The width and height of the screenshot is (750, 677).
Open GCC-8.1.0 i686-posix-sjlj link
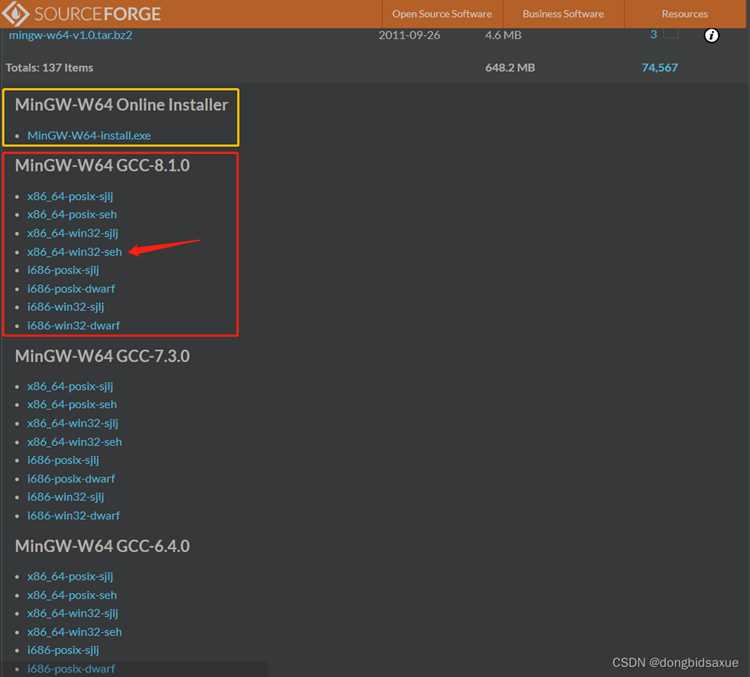63,270
